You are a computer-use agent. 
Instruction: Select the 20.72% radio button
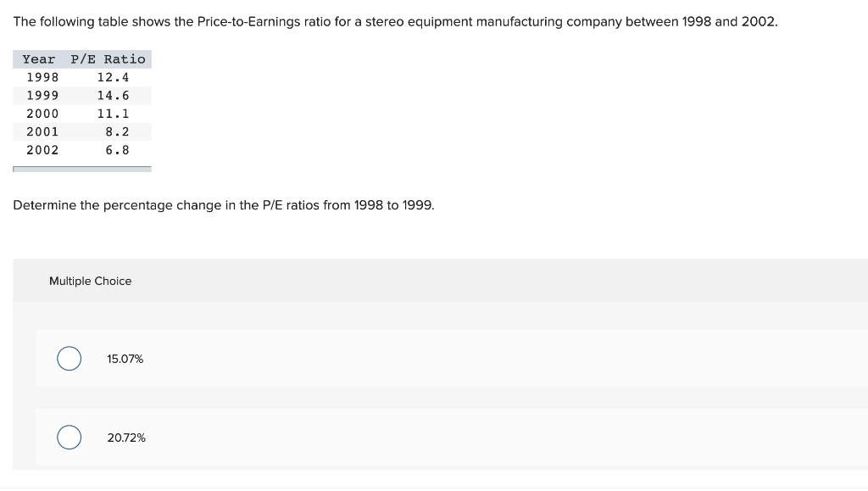(x=70, y=438)
